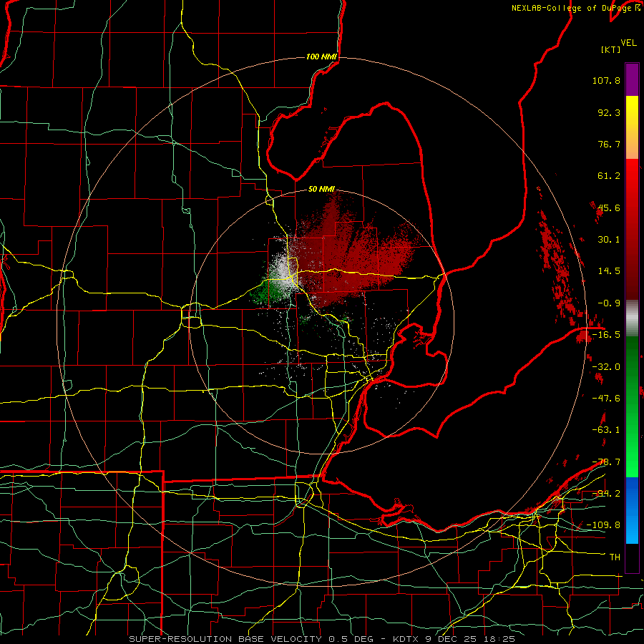Click the 61.2 scale value

(609, 176)
